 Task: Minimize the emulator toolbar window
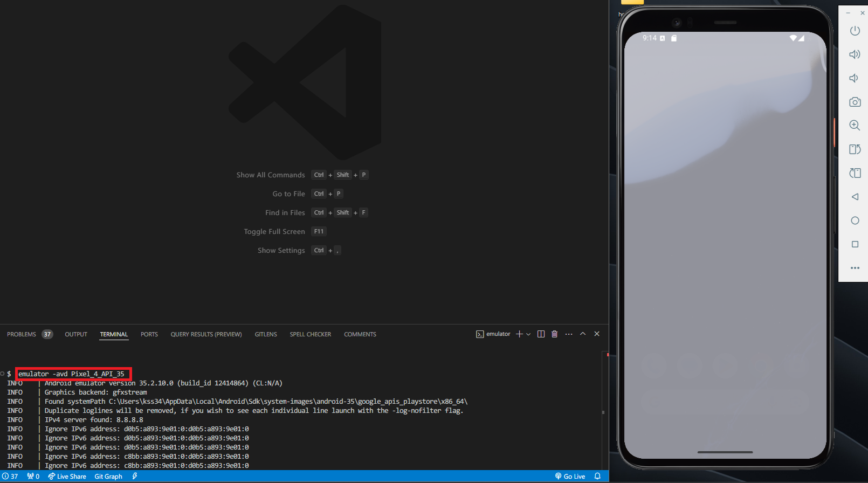coord(848,13)
